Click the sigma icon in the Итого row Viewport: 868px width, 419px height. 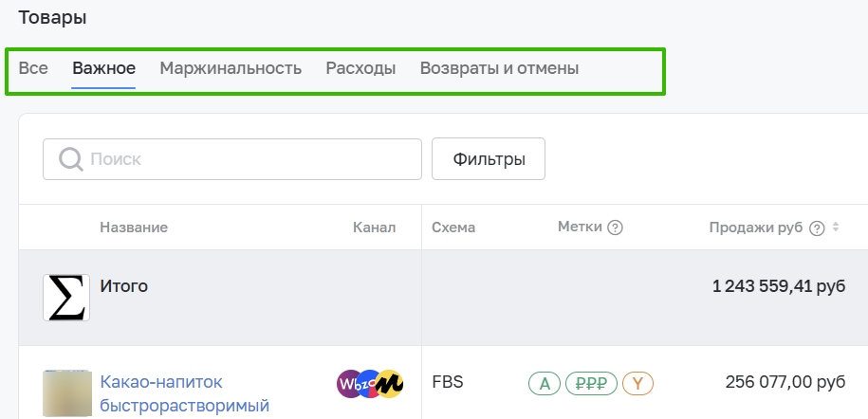tap(66, 298)
